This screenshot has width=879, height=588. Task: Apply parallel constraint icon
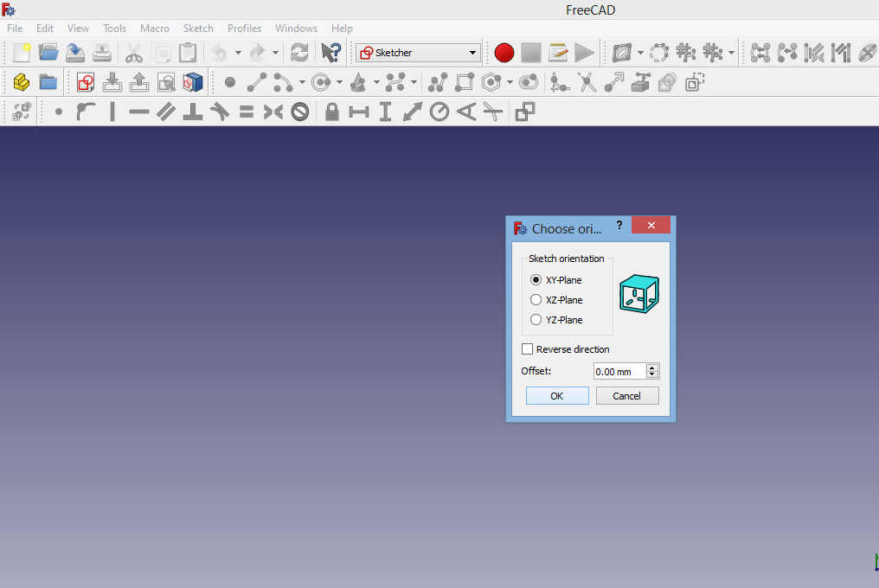pos(166,112)
